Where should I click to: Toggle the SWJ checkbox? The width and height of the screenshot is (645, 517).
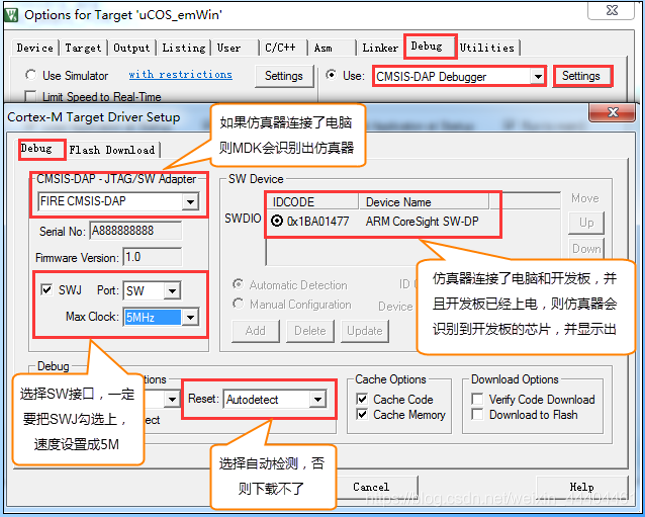pyautogui.click(x=46, y=290)
